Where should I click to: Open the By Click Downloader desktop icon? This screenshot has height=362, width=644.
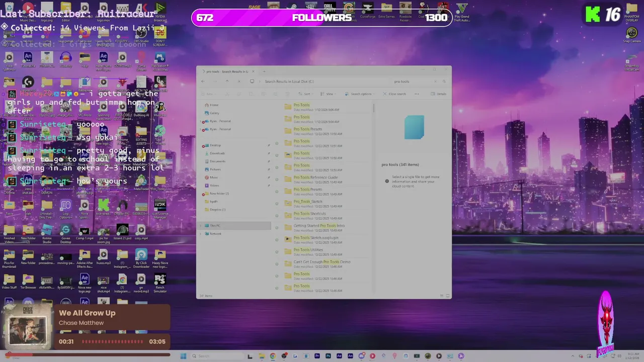tap(141, 258)
